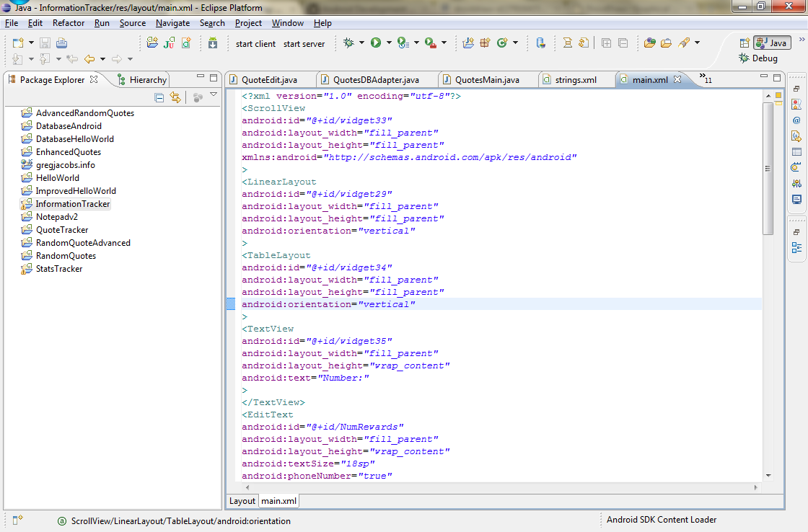808x532 pixels.
Task: Open the Debug launch dropdown arrow
Action: tap(361, 43)
